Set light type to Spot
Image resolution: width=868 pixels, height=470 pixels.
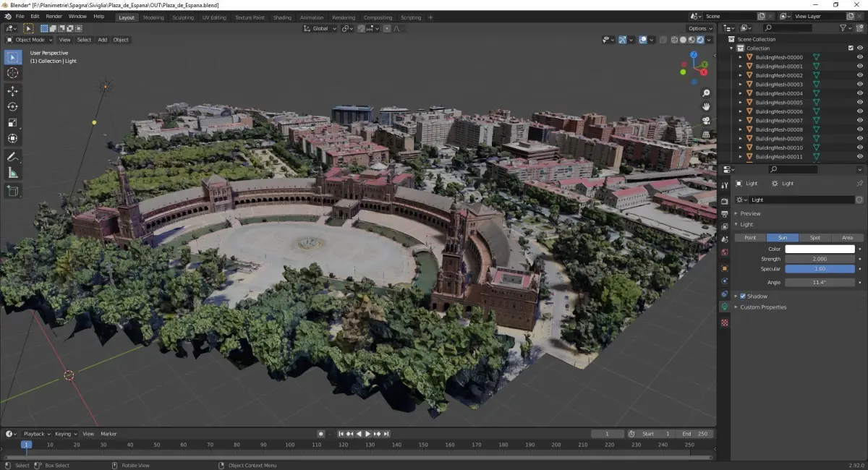coord(815,237)
